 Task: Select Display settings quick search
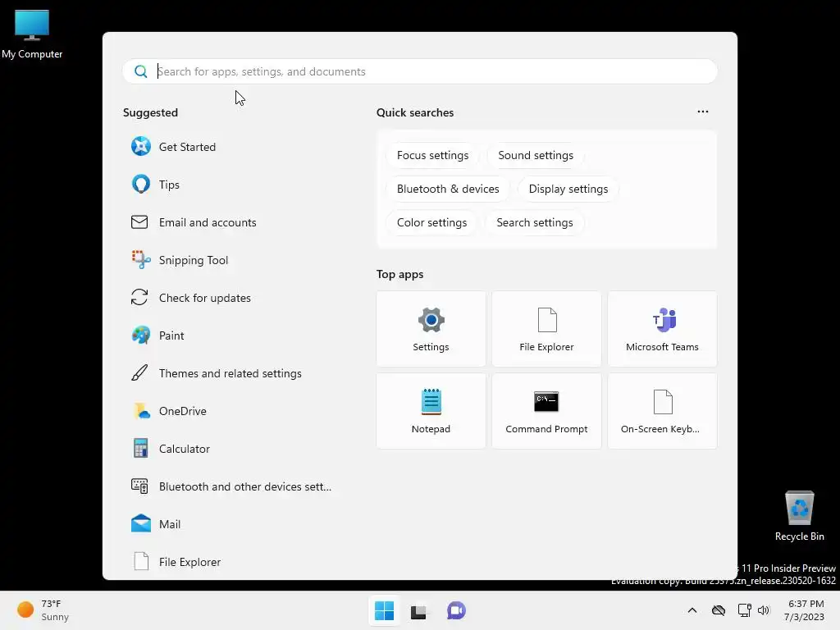(568, 189)
